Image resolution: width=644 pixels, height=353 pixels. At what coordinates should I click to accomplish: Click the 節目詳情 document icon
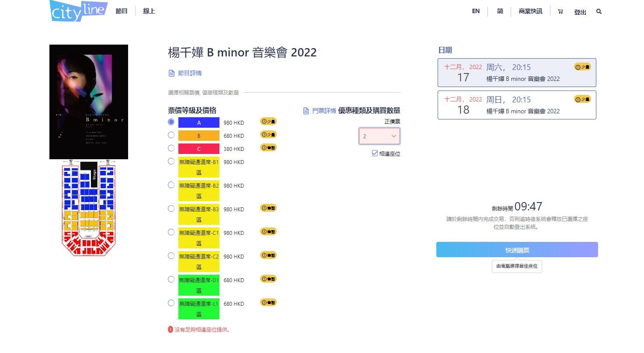point(171,73)
